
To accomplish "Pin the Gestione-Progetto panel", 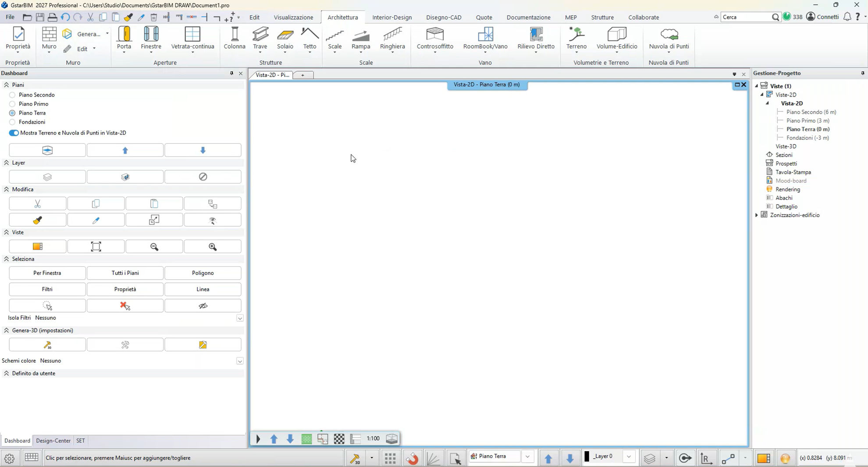I will [863, 73].
